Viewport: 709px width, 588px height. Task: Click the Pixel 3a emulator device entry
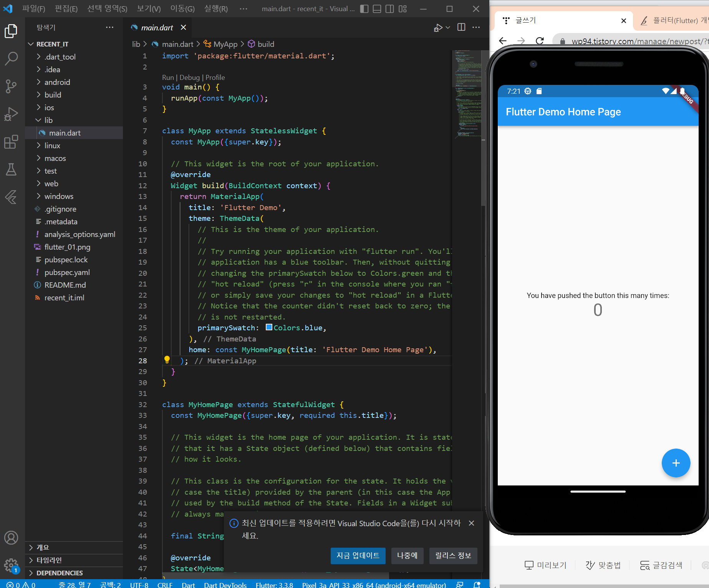coord(374,585)
